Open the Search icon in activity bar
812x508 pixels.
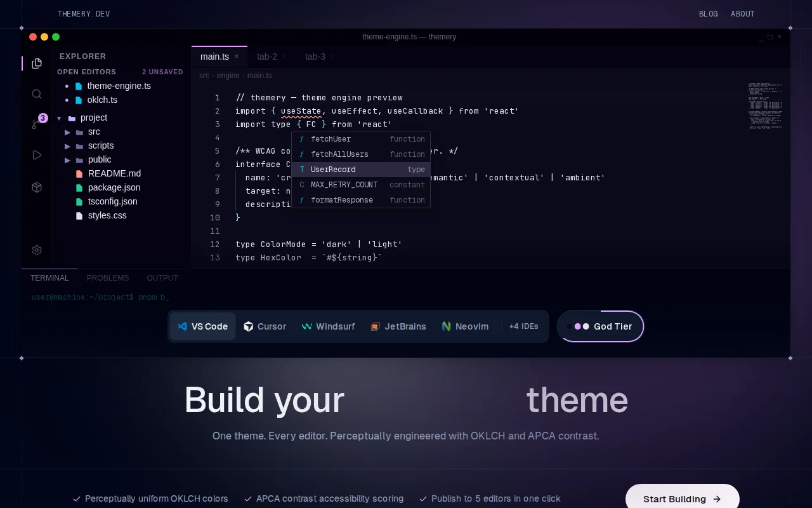[37, 94]
